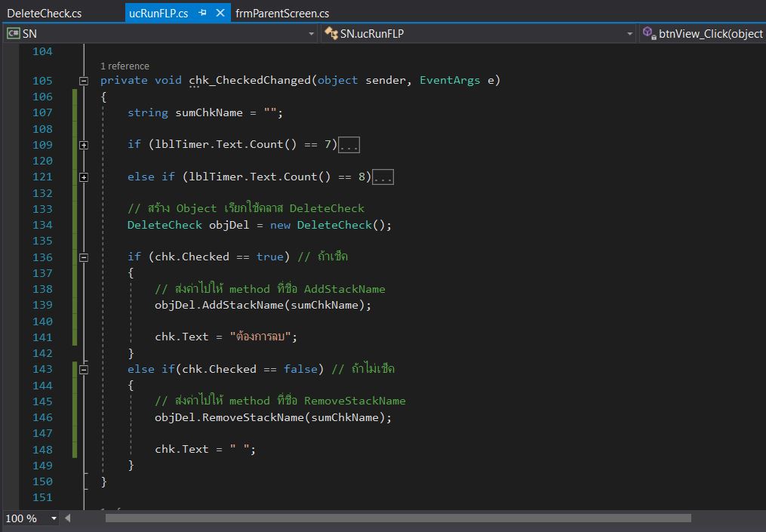Viewport: 766px width, 532px height.
Task: Open the SN.ucRunFLP type dropdown arrow
Action: pos(630,33)
